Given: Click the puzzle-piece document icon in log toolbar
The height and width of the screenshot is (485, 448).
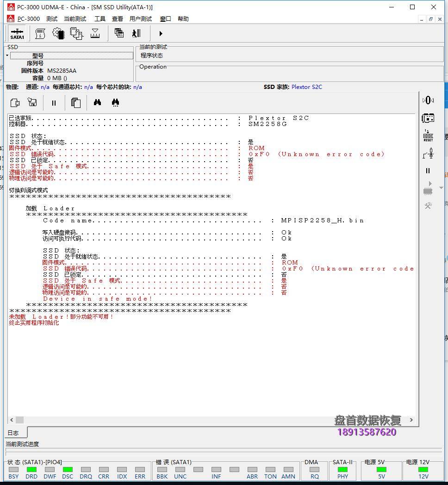Looking at the screenshot, I should tap(15, 102).
